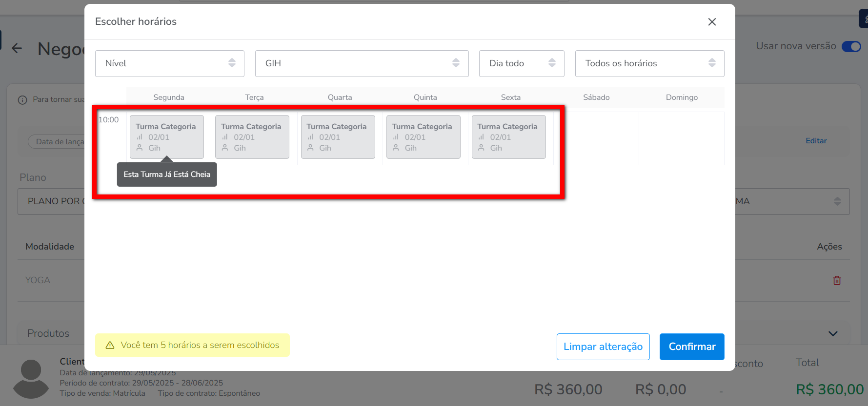Open the Todos os horários dropdown
The image size is (868, 406).
(x=649, y=63)
